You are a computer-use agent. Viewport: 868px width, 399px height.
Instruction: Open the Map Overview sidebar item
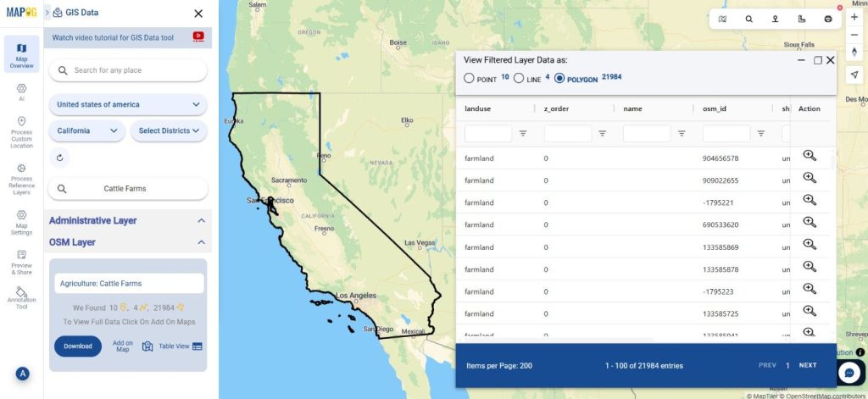(21, 54)
